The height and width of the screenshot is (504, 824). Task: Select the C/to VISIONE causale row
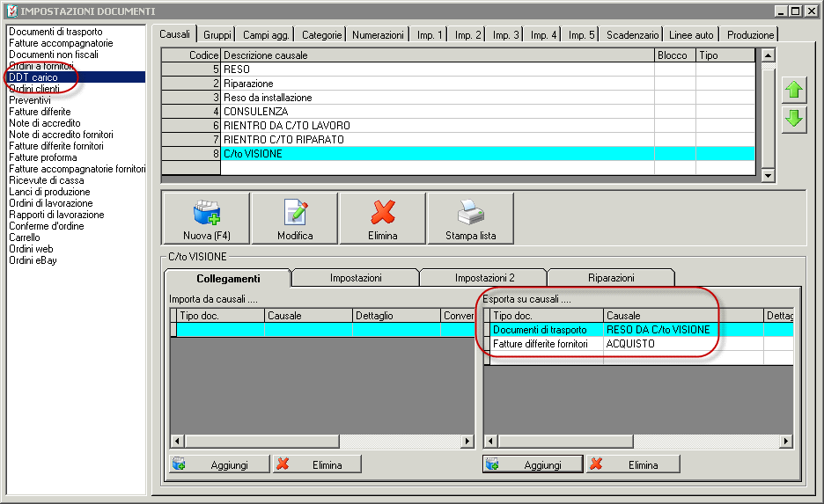coord(459,154)
